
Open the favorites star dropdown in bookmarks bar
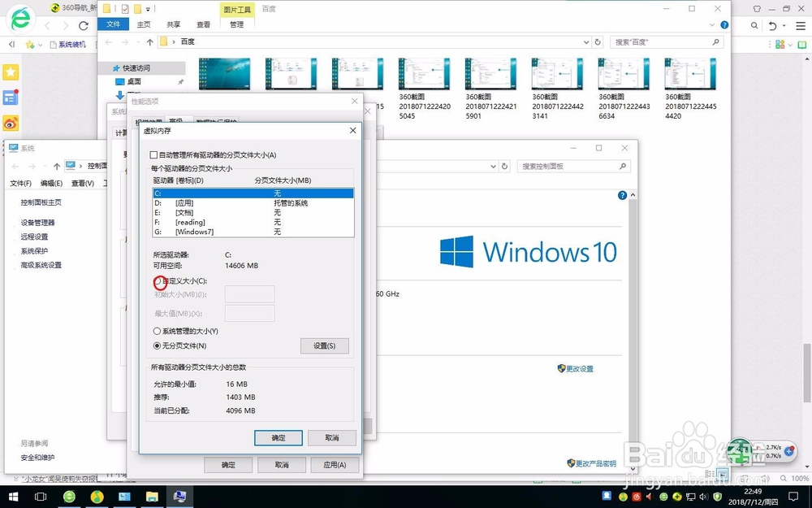pyautogui.click(x=40, y=45)
